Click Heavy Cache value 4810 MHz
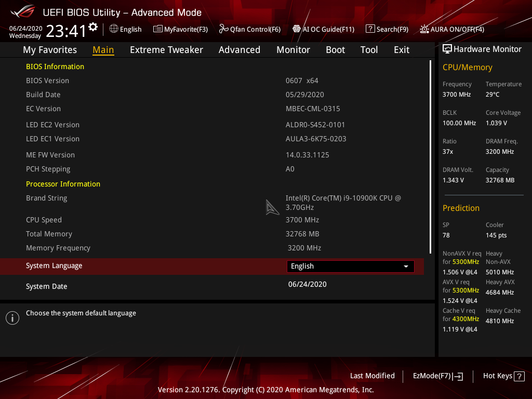The width and height of the screenshot is (532, 399). click(499, 321)
